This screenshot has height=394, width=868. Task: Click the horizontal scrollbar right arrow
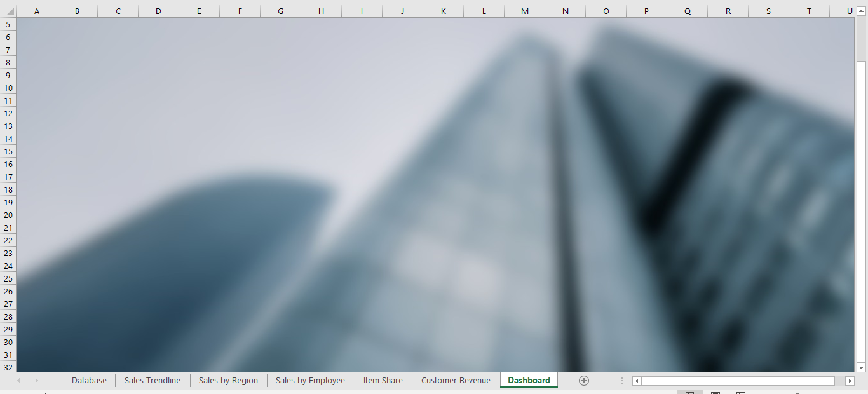850,380
